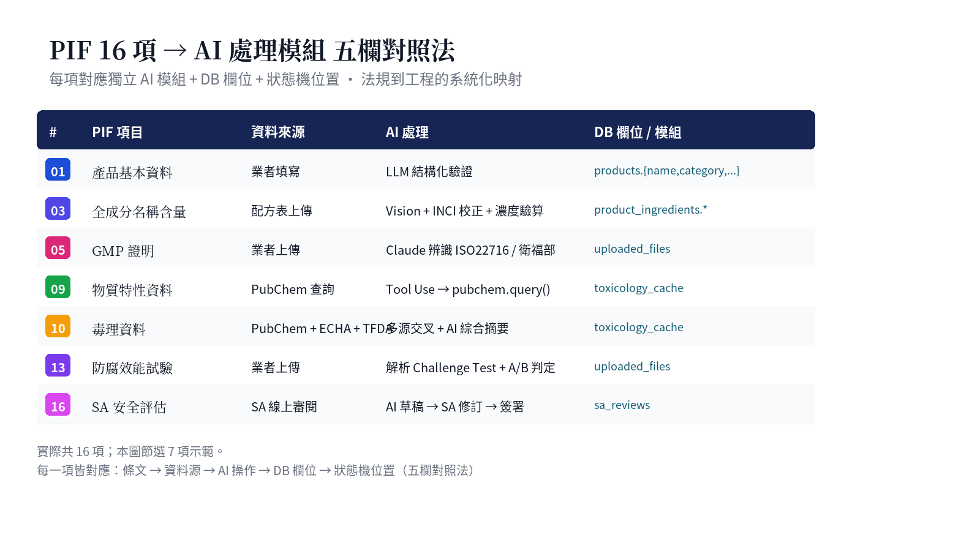This screenshot has width=980, height=551.
Task: Click 'Vision + INCI 校正 + 濃度驗算' cell
Action: pos(465,211)
